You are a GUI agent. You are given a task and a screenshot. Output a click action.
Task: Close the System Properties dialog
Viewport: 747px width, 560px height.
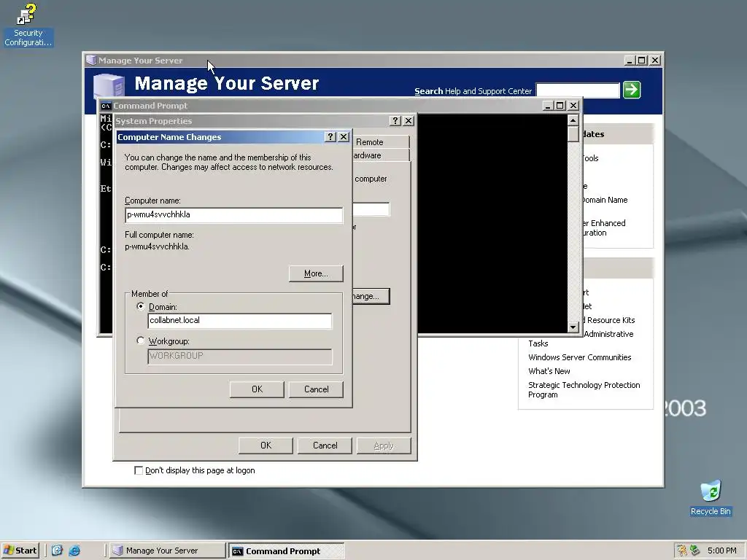[x=409, y=121]
